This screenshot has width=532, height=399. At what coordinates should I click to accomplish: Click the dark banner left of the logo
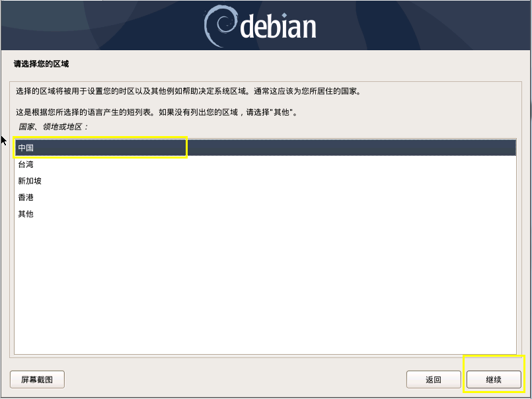[x=102, y=26]
